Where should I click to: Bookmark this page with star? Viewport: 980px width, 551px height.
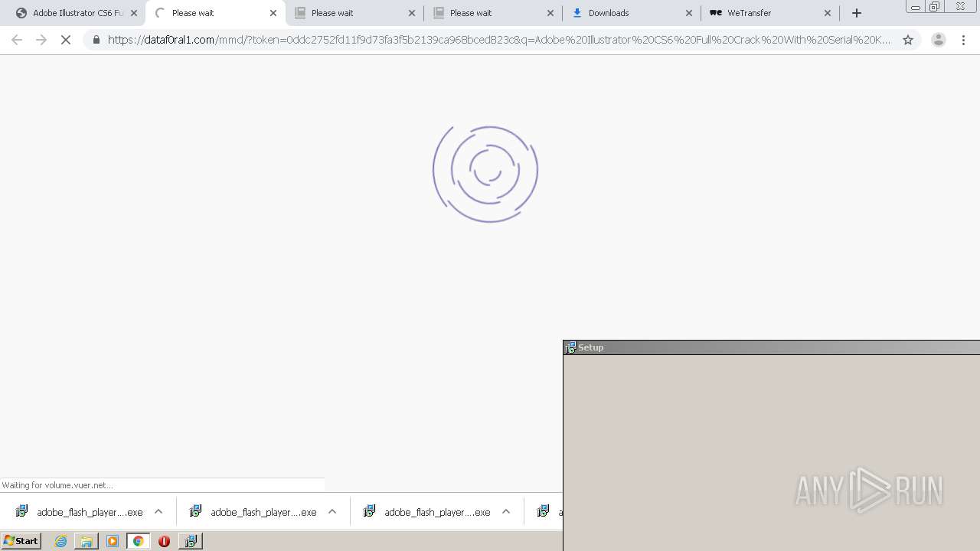(908, 40)
